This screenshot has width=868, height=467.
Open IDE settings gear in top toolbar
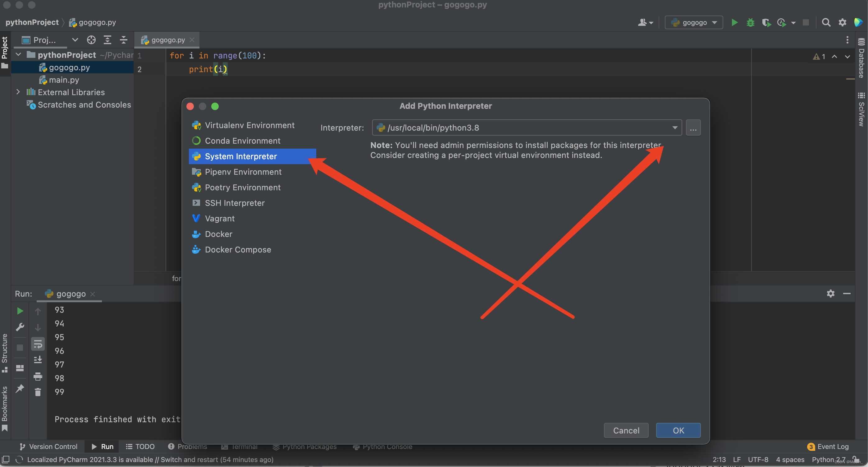coord(843,23)
